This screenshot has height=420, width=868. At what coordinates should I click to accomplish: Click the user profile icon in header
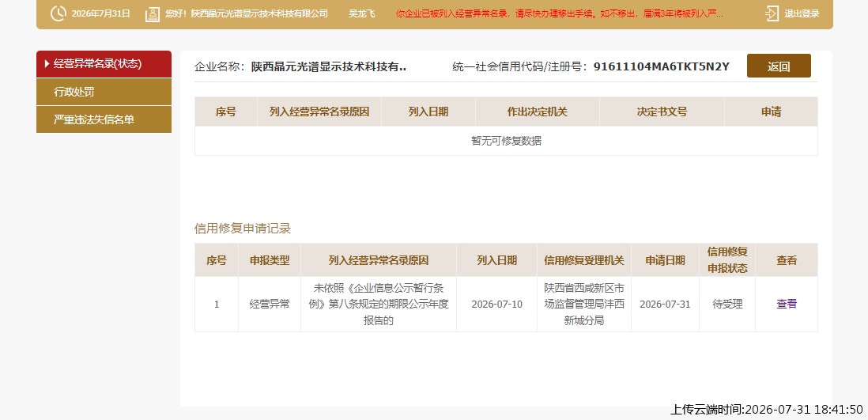click(x=153, y=14)
